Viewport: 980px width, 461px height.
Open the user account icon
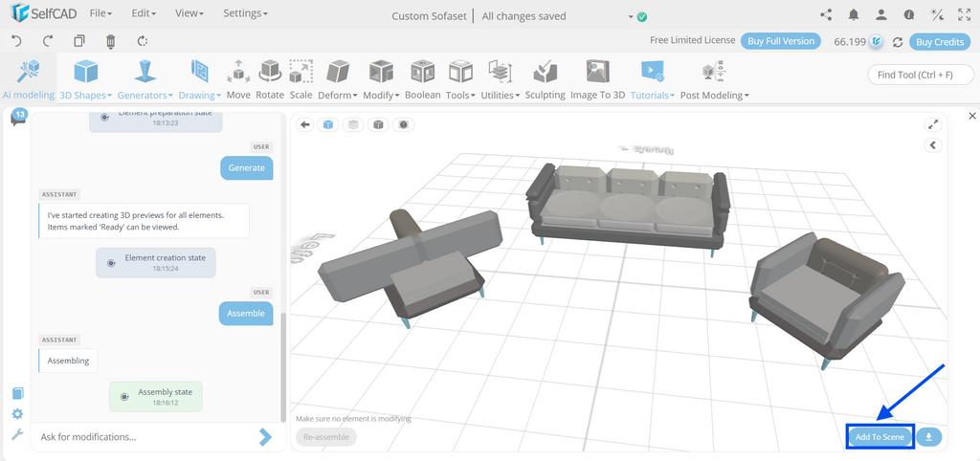coord(881,14)
